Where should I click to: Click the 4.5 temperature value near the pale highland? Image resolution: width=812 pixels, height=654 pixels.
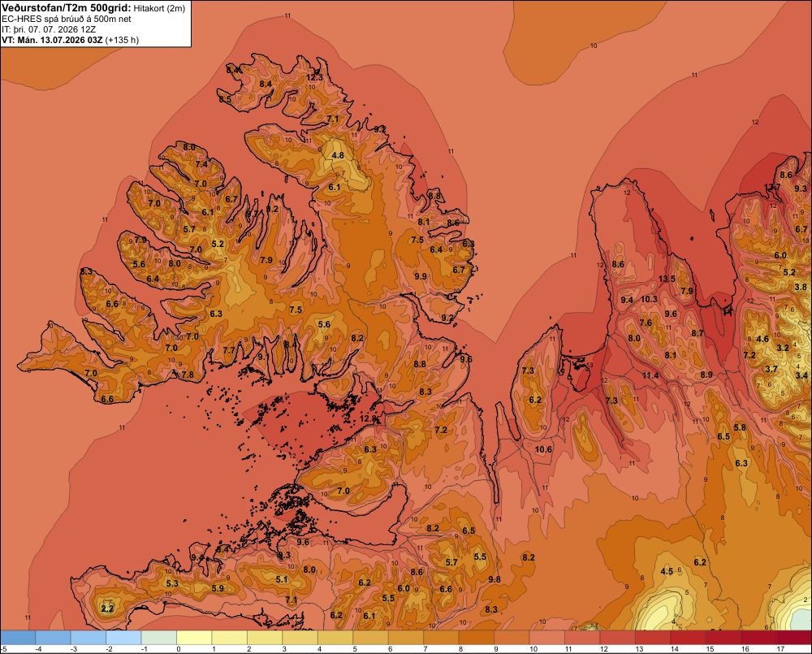coord(667,571)
